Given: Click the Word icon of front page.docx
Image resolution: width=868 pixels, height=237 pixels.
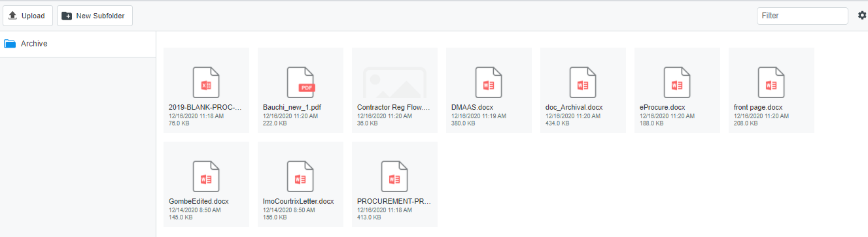Looking at the screenshot, I should tap(771, 82).
